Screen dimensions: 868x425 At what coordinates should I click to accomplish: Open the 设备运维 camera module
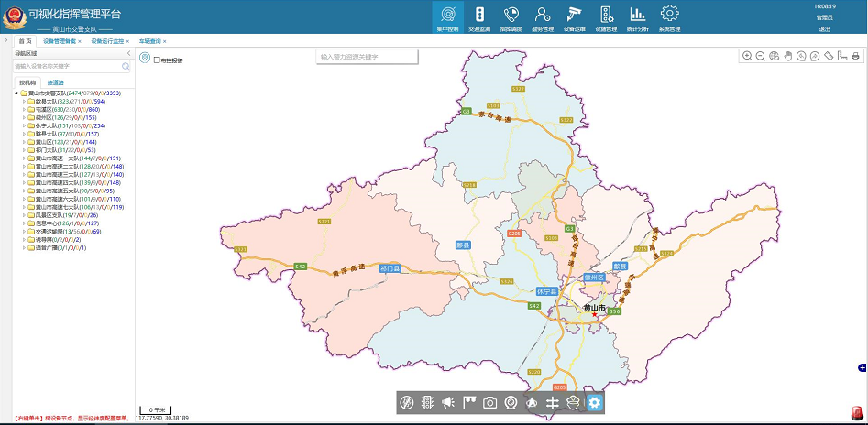pyautogui.click(x=574, y=17)
